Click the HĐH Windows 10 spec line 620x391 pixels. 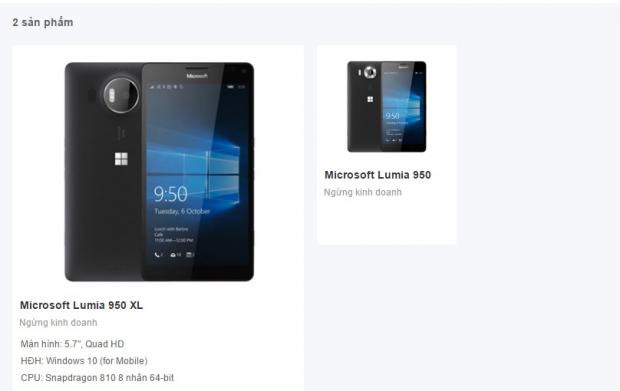click(x=84, y=361)
